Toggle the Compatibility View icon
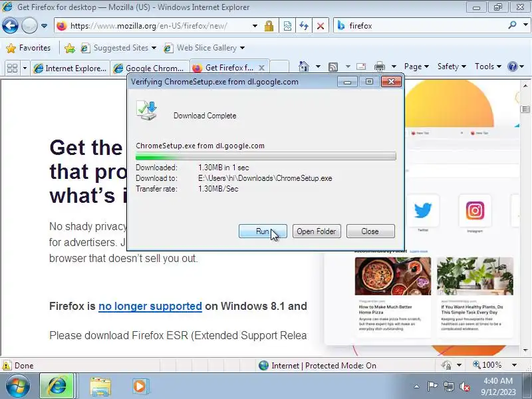The image size is (532, 399). tap(287, 26)
